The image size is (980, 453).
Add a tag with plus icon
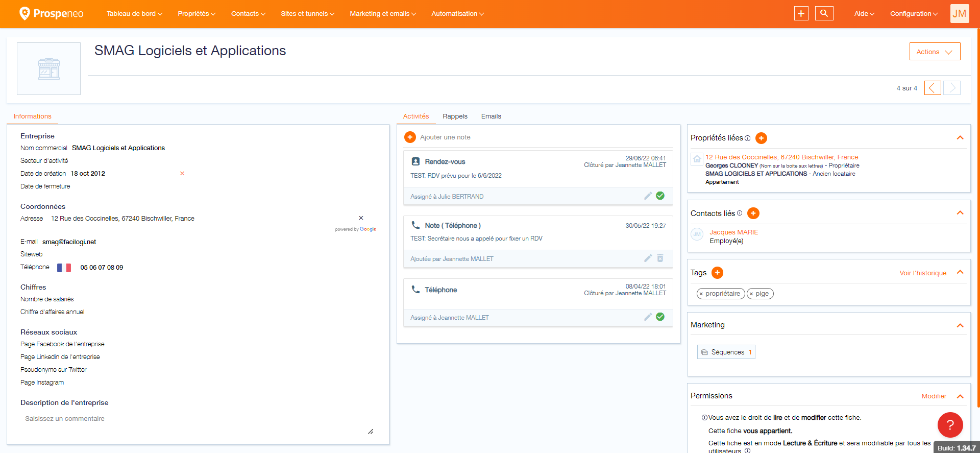coord(717,273)
